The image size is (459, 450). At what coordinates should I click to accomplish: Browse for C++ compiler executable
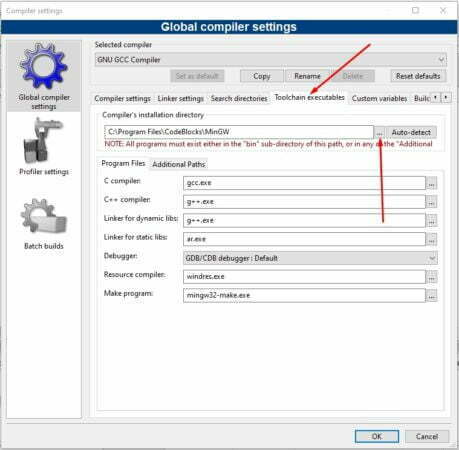point(431,202)
